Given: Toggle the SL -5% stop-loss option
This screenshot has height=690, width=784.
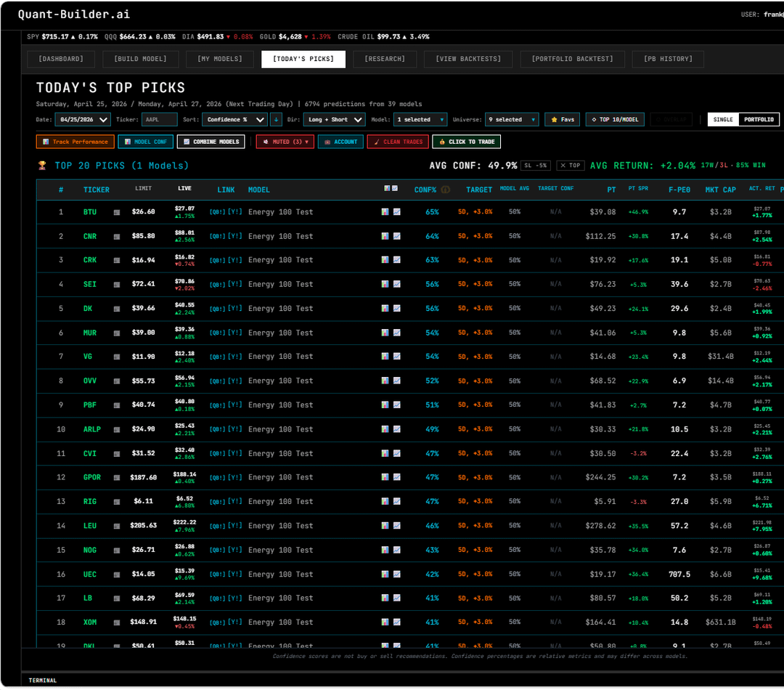Looking at the screenshot, I should pyautogui.click(x=536, y=166).
